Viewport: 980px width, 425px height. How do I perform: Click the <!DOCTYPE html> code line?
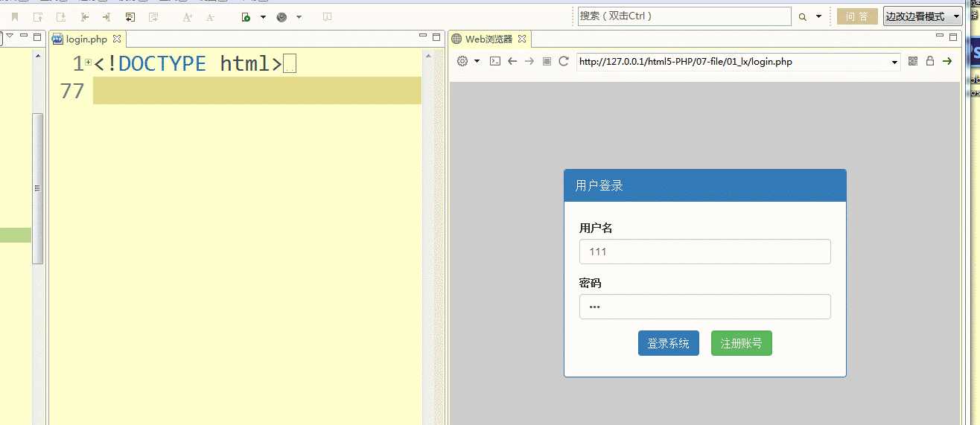(188, 64)
